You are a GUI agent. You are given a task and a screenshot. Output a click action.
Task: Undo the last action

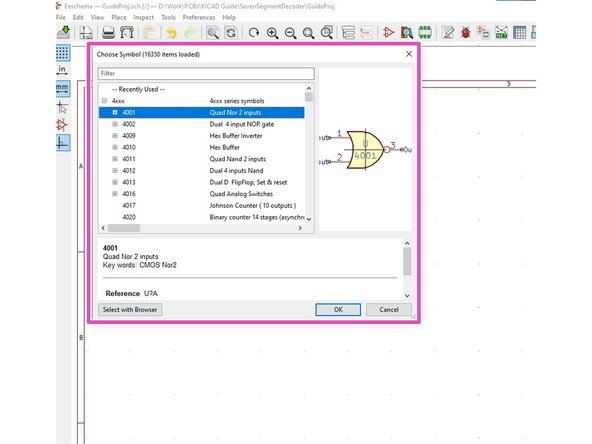[172, 32]
